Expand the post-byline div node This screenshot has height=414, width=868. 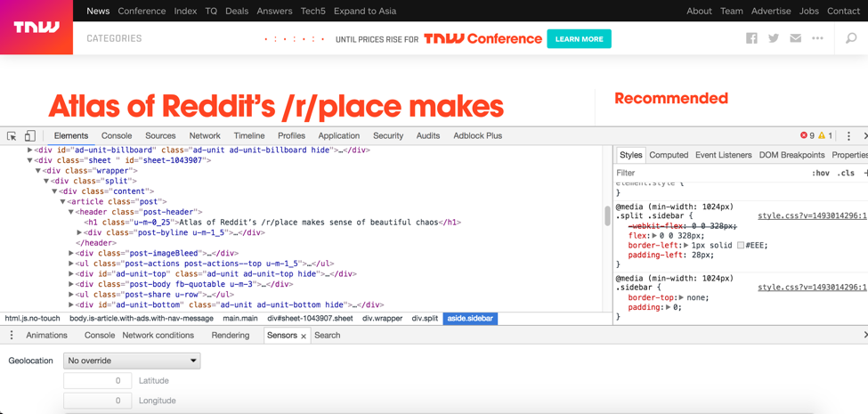79,232
